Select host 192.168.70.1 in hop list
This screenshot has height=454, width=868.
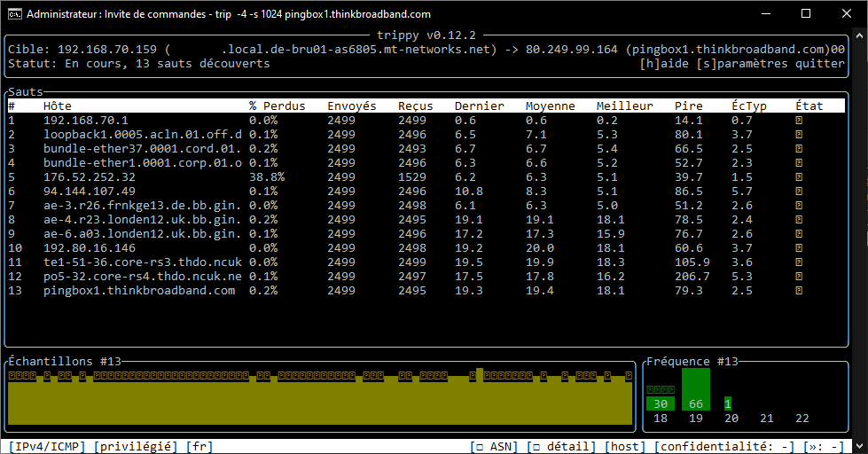click(86, 120)
